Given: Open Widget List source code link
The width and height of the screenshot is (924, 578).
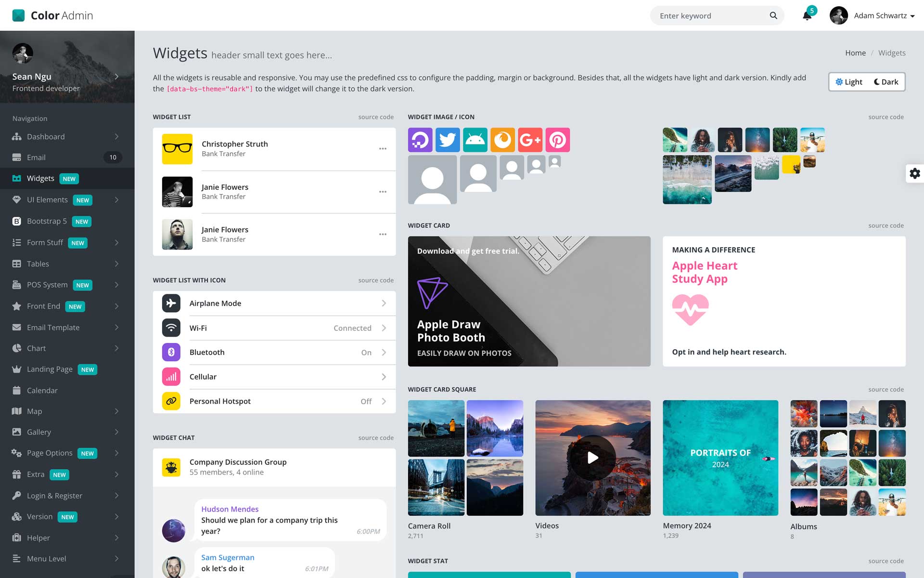Looking at the screenshot, I should pyautogui.click(x=375, y=117).
